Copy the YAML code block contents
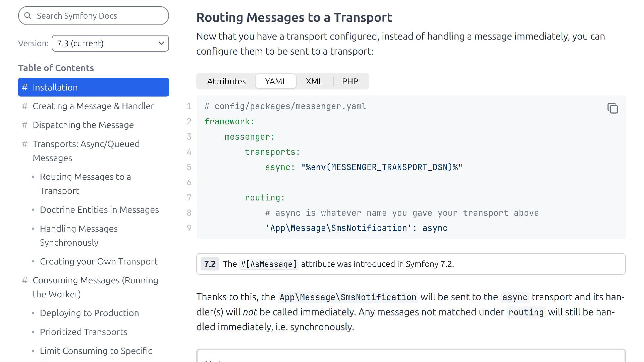Viewport: 644px width, 362px height. 612,108
